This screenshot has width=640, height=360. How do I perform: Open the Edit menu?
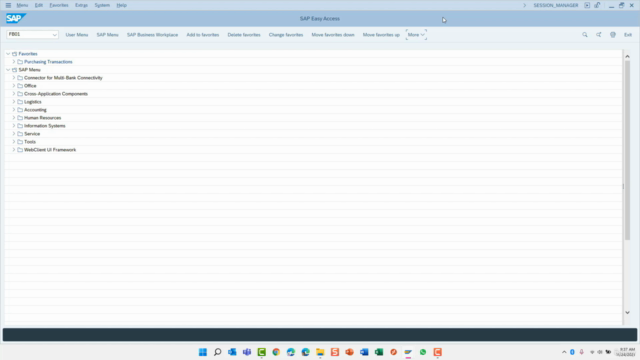(x=39, y=5)
